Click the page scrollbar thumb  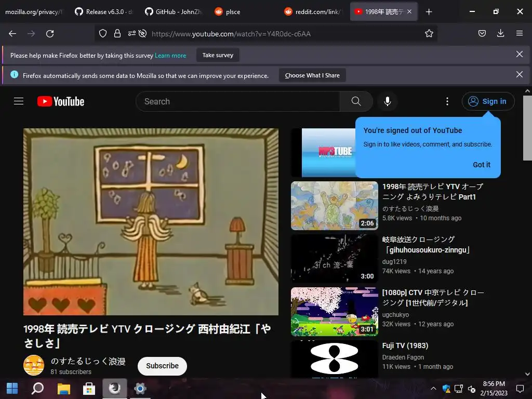click(527, 128)
